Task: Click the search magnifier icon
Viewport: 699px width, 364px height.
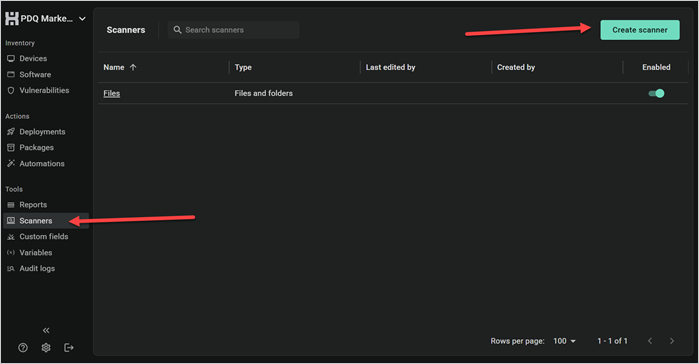Action: click(177, 30)
